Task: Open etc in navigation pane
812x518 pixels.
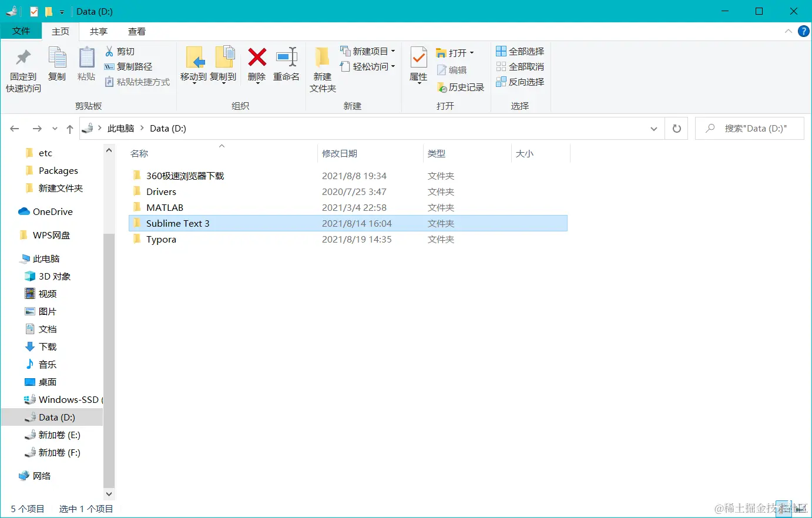Action: [x=45, y=153]
